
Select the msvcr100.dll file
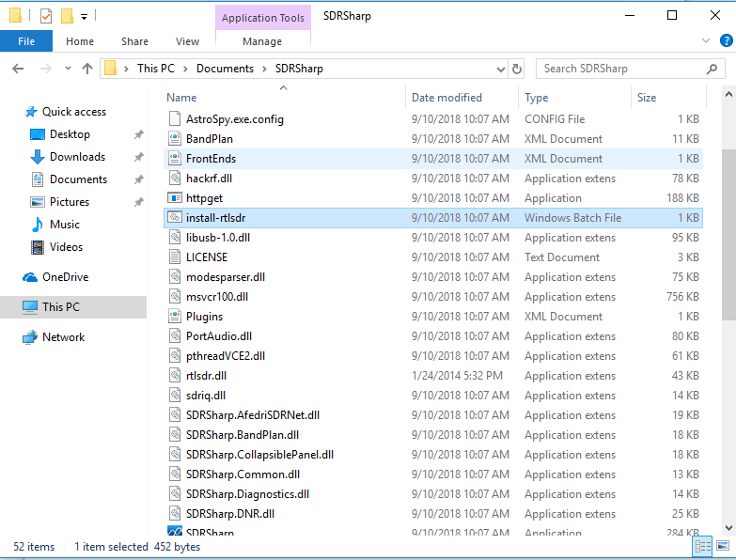(433, 296)
